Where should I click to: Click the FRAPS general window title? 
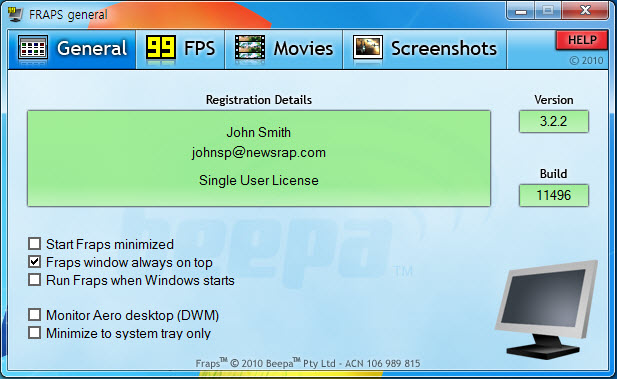pyautogui.click(x=68, y=15)
